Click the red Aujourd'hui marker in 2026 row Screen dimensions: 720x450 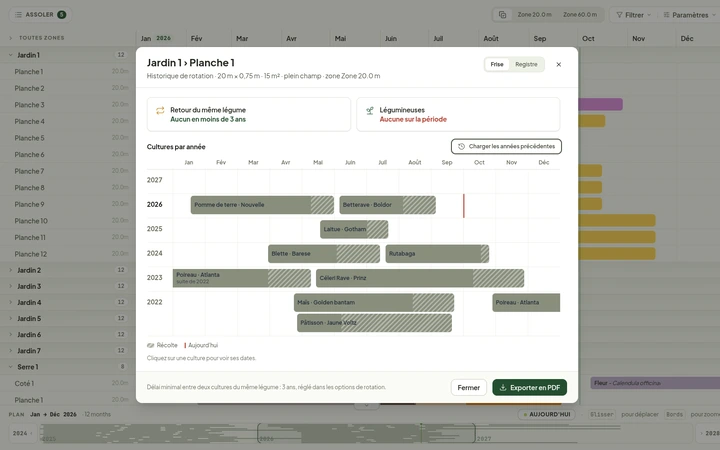[464, 206]
